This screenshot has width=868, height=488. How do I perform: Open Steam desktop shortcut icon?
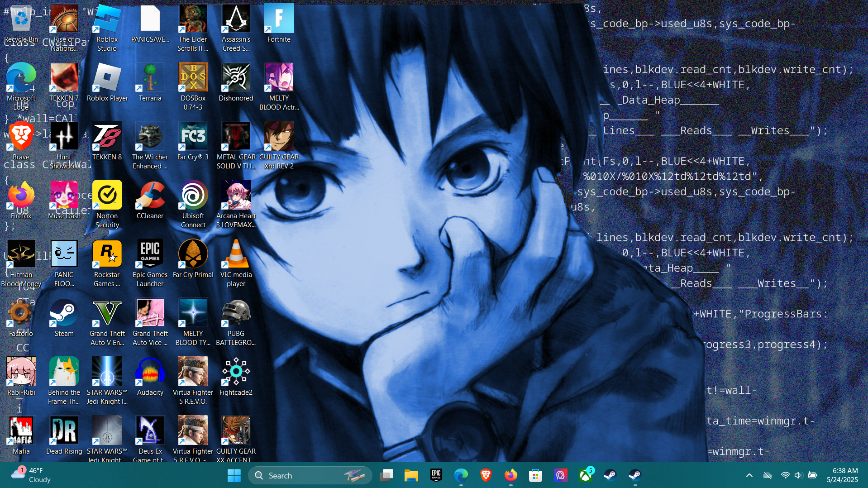64,318
